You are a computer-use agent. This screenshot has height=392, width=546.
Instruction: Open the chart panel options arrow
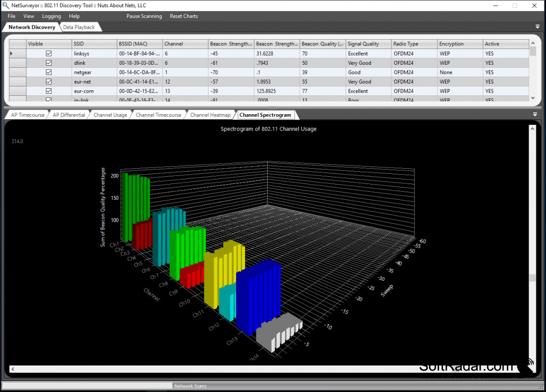coord(535,114)
